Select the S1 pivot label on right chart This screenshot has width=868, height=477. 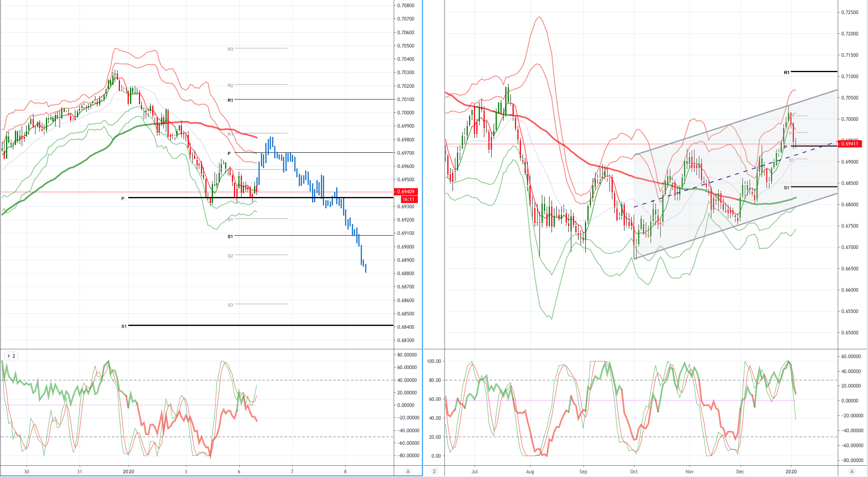787,188
